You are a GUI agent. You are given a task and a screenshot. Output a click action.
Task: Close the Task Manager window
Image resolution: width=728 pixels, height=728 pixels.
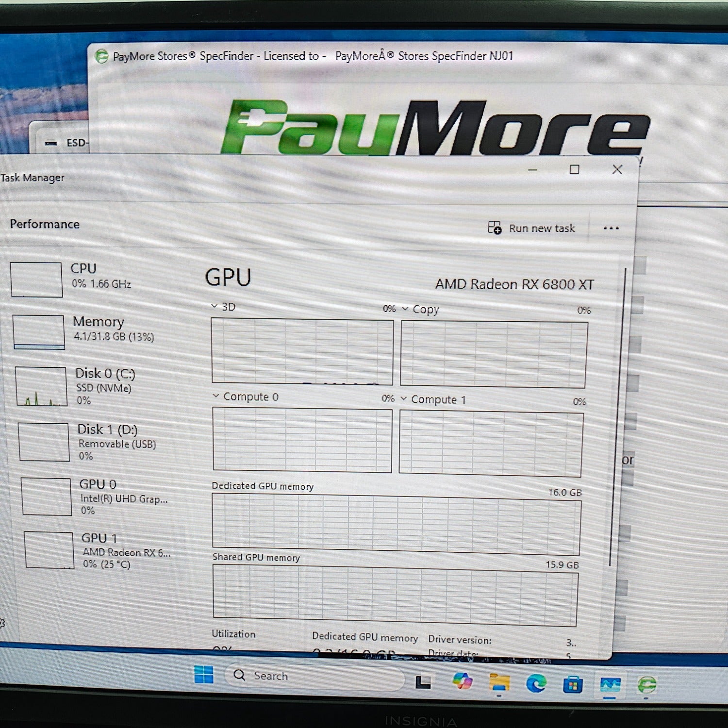[617, 169]
